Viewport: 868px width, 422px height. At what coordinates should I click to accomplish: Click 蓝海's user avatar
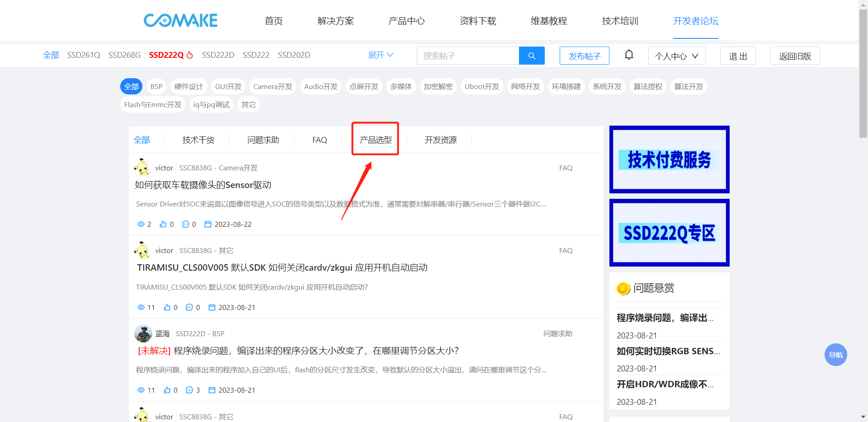click(x=143, y=333)
